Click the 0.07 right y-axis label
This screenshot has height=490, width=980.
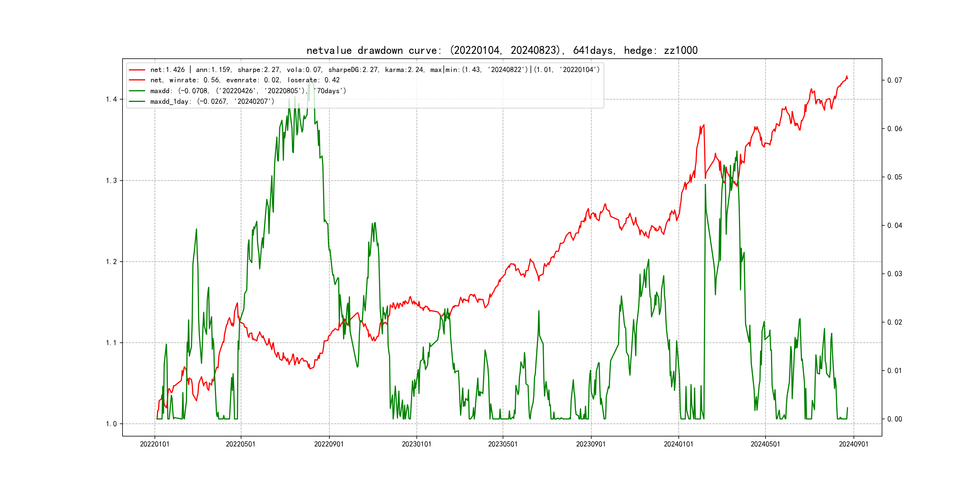tap(894, 80)
